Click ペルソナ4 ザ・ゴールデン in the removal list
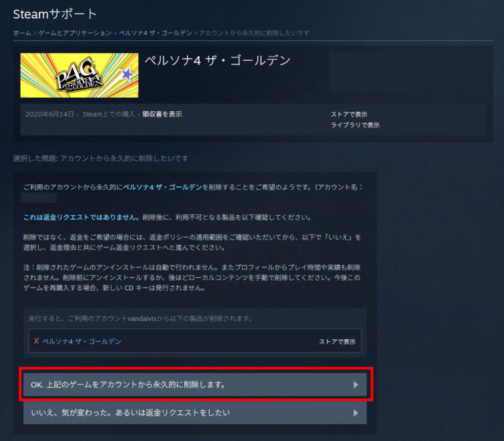This screenshot has width=504, height=441. pyautogui.click(x=82, y=341)
